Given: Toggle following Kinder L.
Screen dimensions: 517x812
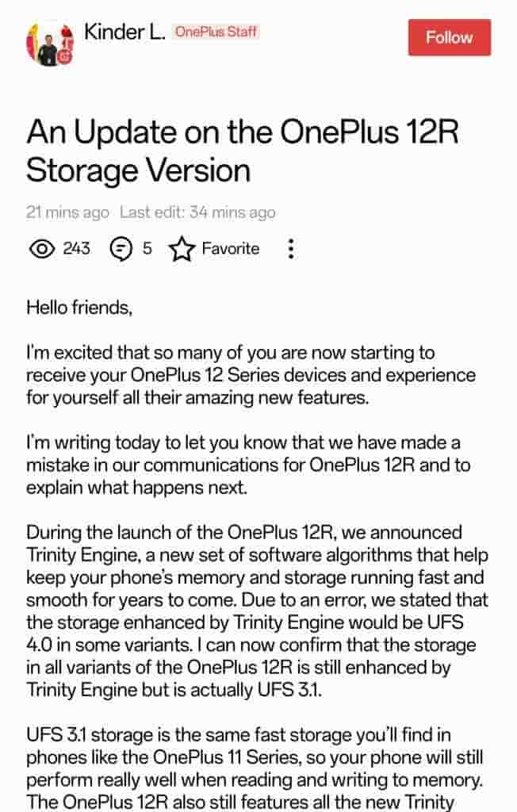Looking at the screenshot, I should (449, 37).
